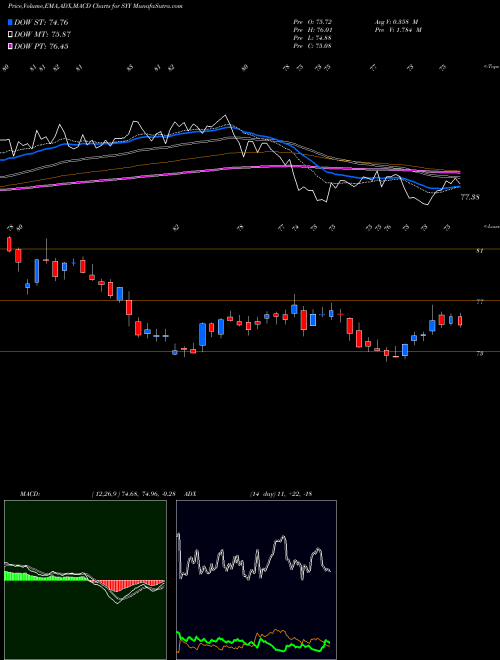Viewport: 500px width, 660px height.
Task: Click the Pre L: 74.88 value
Action: tap(312, 38)
